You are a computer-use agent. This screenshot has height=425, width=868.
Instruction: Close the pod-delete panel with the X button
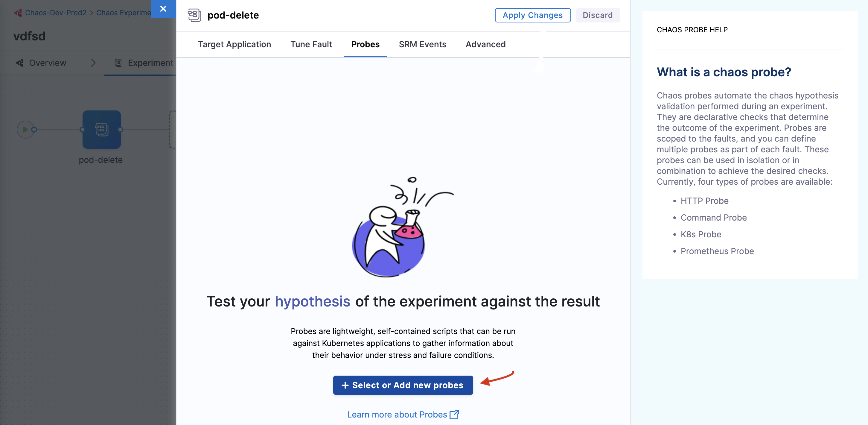coord(163,9)
